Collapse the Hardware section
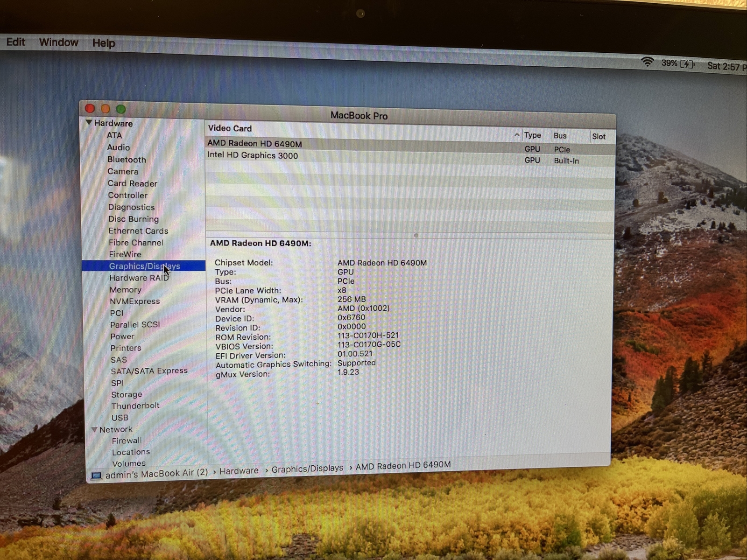The width and height of the screenshot is (747, 560). point(89,123)
